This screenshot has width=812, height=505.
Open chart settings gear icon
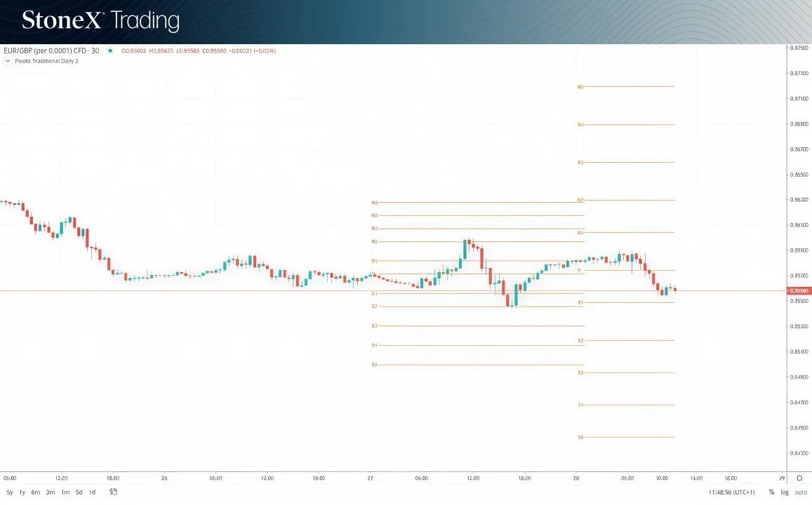799,478
